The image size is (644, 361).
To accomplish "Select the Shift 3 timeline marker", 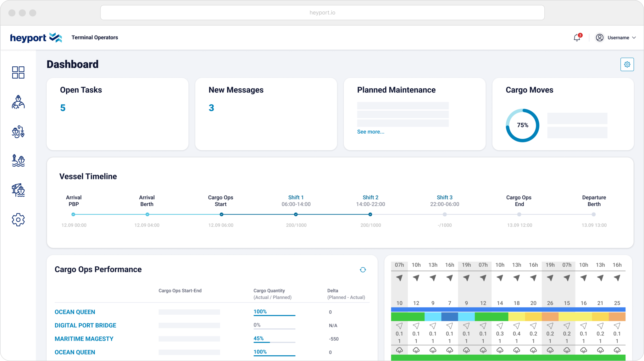I will point(445,214).
